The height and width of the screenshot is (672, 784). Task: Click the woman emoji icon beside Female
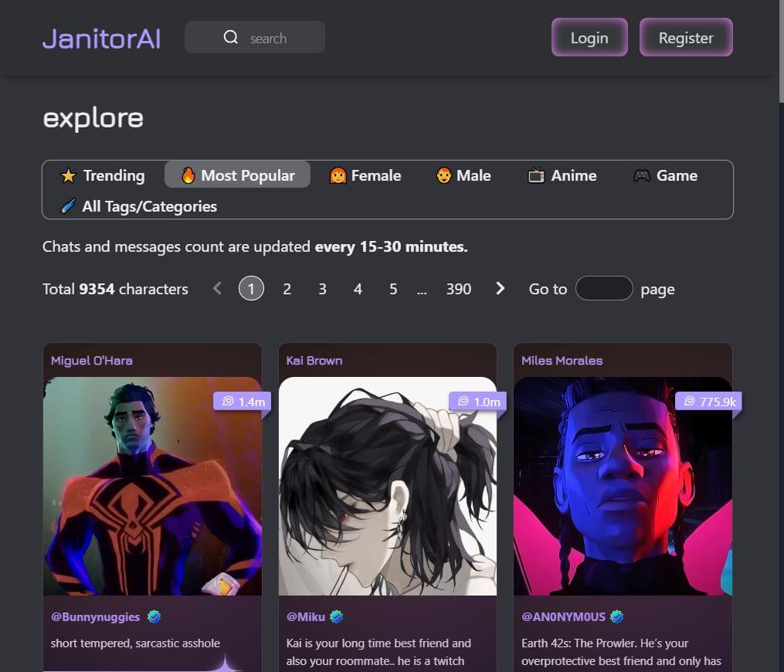point(338,175)
